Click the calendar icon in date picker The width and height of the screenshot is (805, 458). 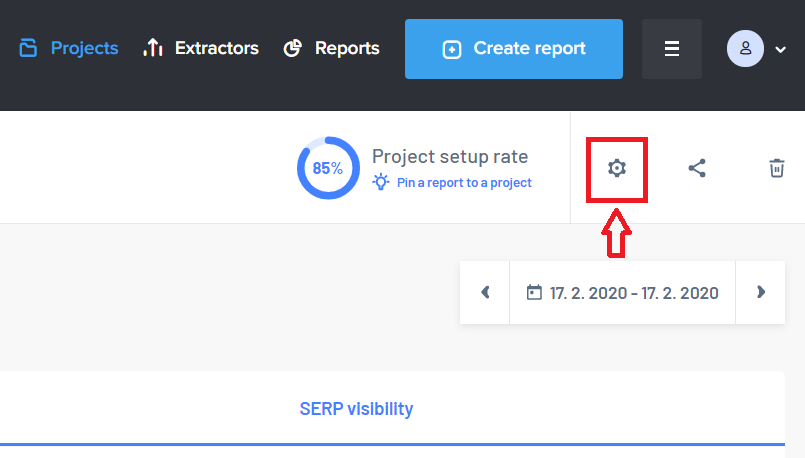534,292
